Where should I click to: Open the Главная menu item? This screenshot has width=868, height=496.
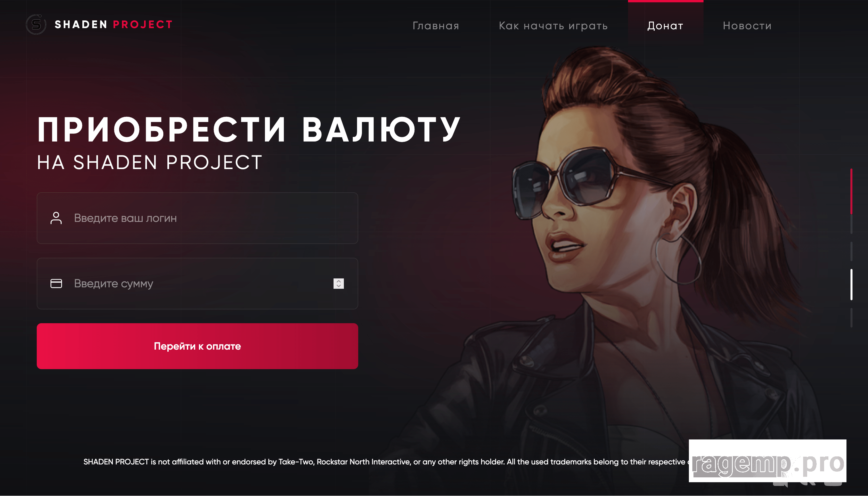436,26
